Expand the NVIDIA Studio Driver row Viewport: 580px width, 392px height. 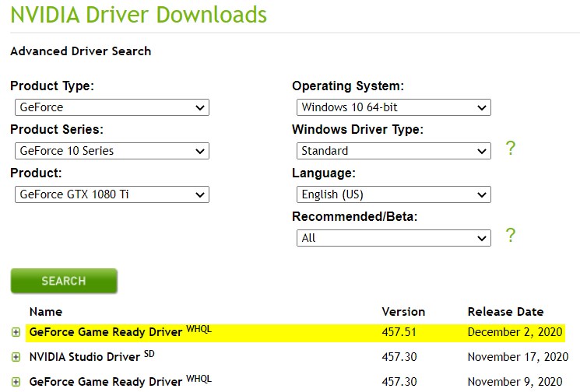tap(16, 357)
